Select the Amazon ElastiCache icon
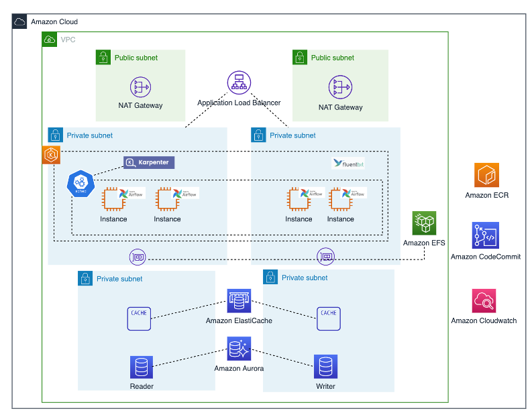 tap(239, 301)
